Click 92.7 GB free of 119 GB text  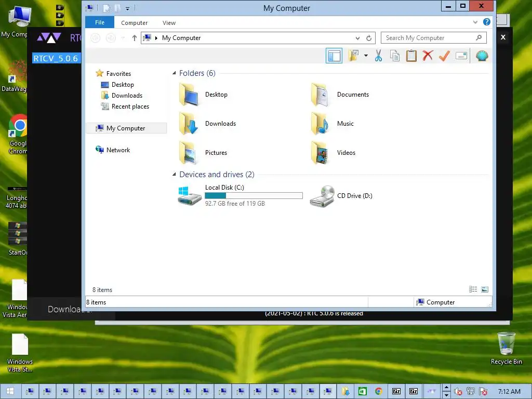(x=235, y=204)
